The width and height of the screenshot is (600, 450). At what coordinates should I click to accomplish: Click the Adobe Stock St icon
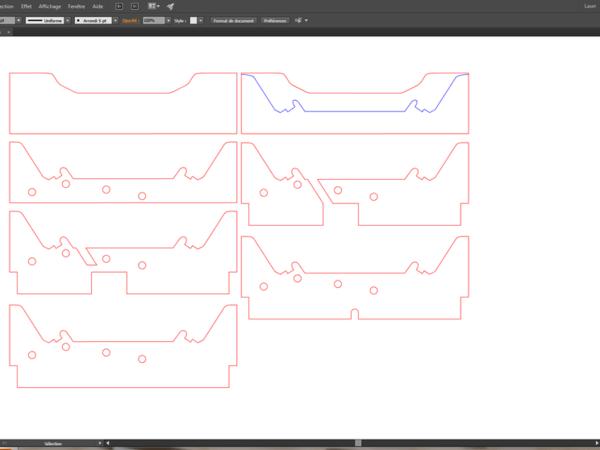134,6
